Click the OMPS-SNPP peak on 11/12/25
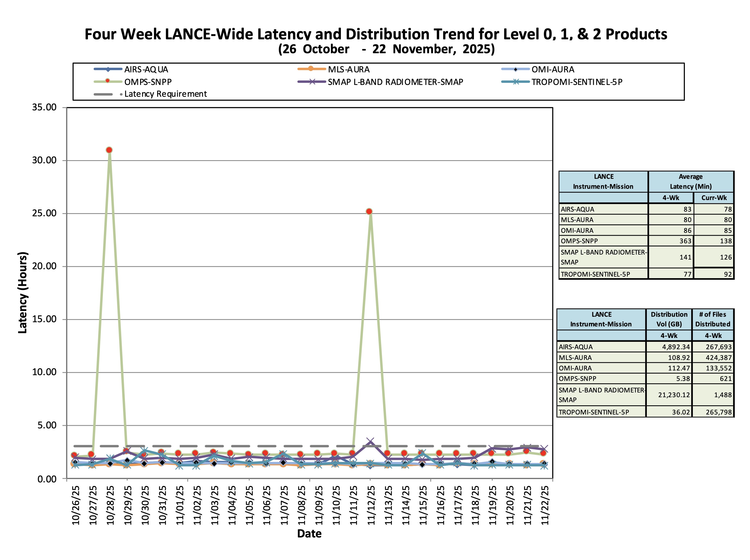The width and height of the screenshot is (750, 560). tap(369, 211)
